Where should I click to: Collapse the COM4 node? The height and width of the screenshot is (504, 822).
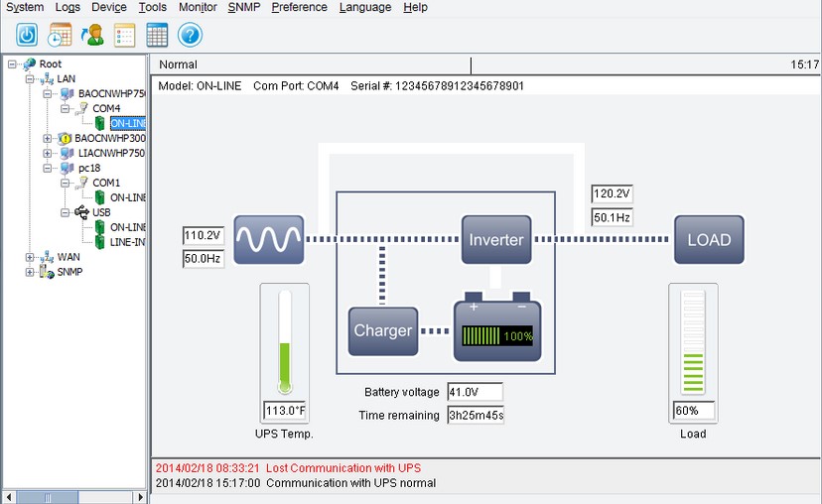coord(65,108)
